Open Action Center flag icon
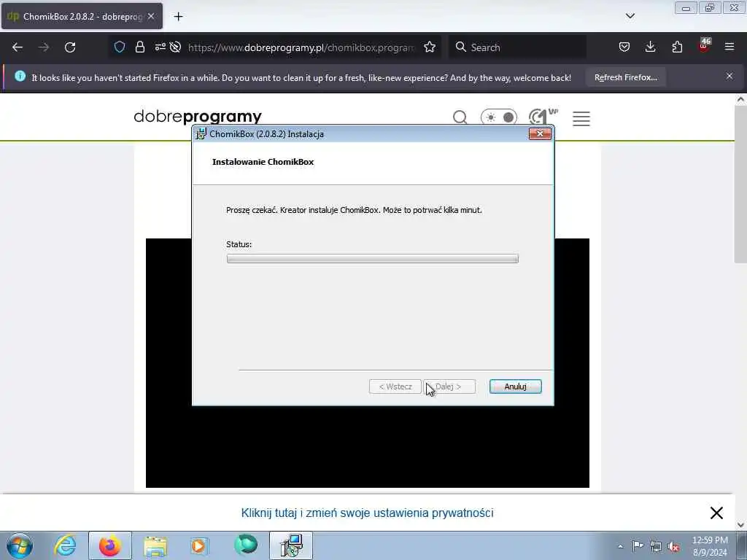 (638, 546)
